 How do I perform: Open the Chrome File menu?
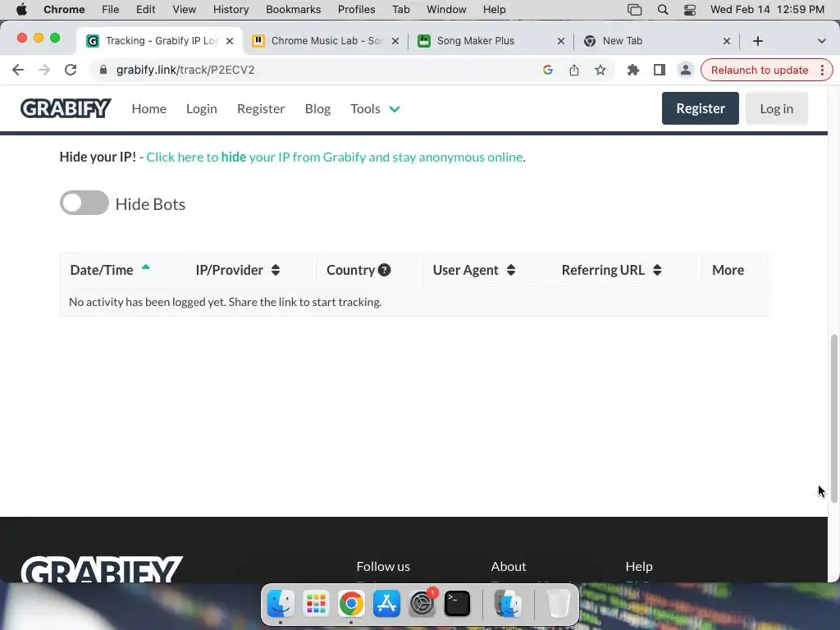click(111, 10)
